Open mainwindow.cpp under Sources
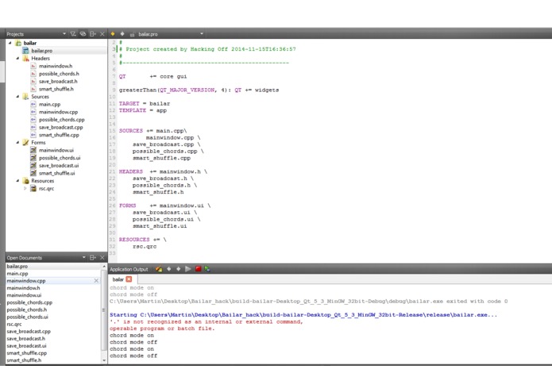 pyautogui.click(x=58, y=112)
